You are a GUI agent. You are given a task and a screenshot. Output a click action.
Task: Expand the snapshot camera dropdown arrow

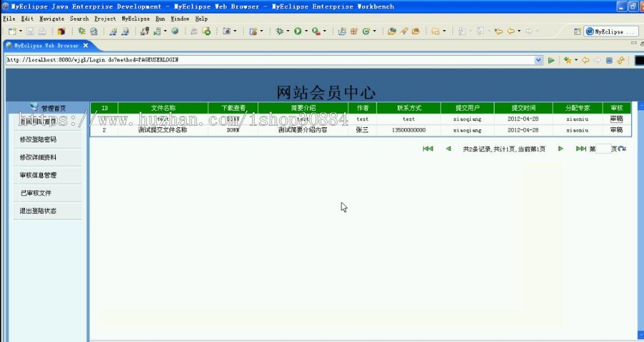pos(235,31)
